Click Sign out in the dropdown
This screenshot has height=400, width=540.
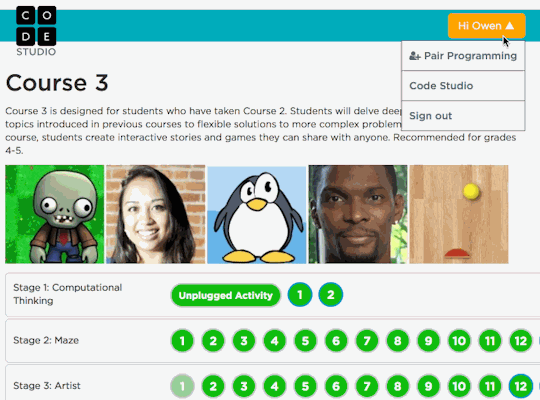pyautogui.click(x=463, y=116)
